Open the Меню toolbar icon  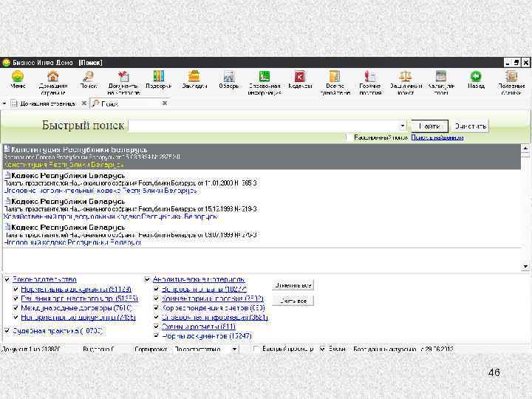pyautogui.click(x=18, y=76)
